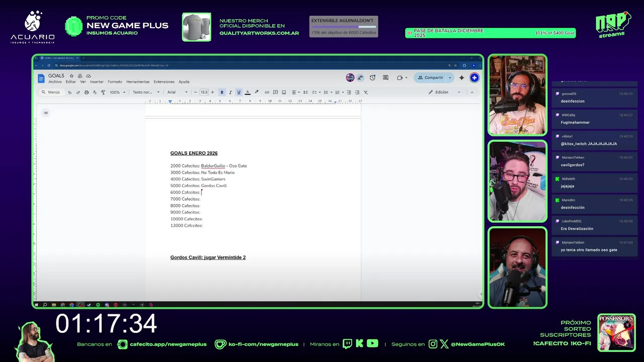Redo the last undone edit
Screen dimensions: 644x362
(x=78, y=93)
